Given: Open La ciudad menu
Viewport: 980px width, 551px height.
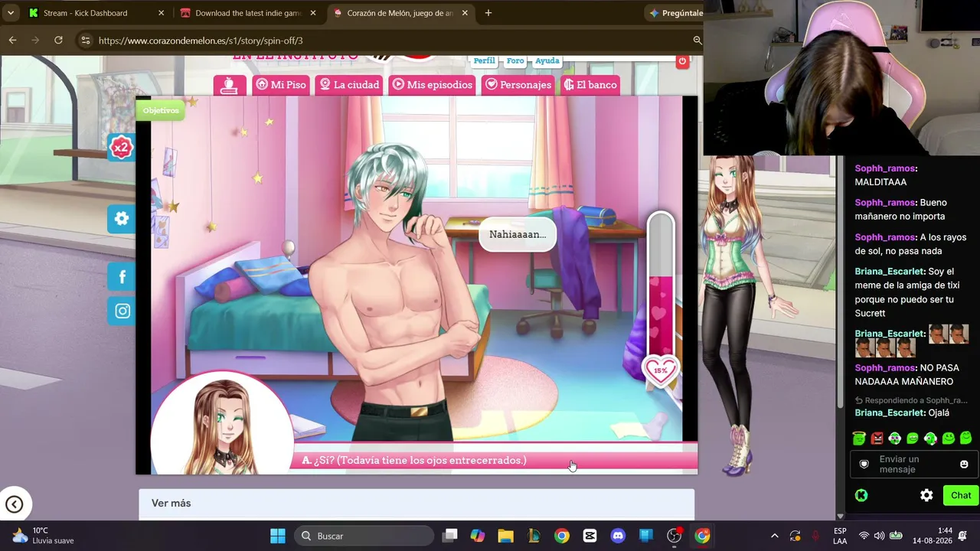Looking at the screenshot, I should coord(349,85).
